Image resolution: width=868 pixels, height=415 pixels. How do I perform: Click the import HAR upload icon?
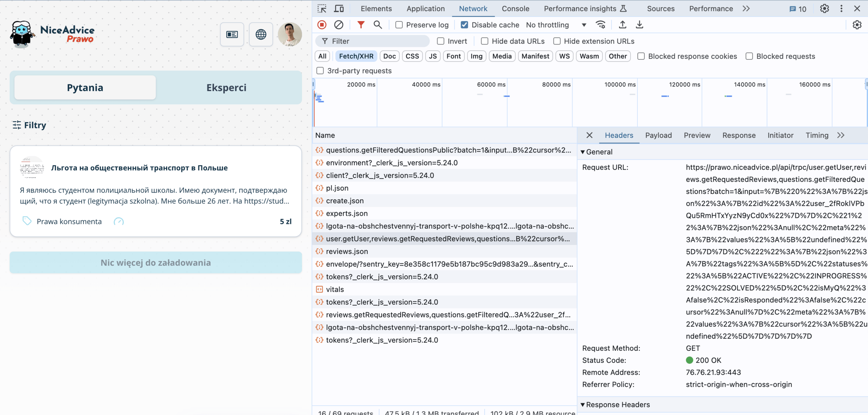(622, 25)
